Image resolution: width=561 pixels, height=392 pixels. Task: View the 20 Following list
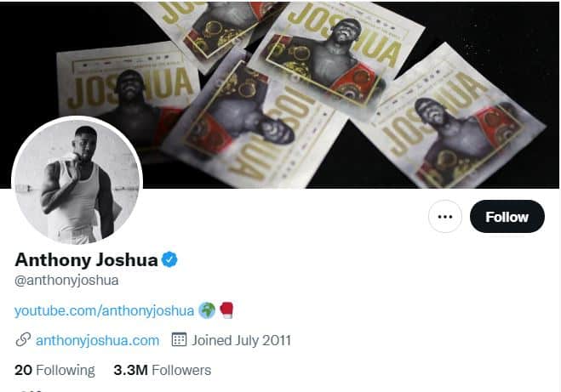pyautogui.click(x=54, y=370)
